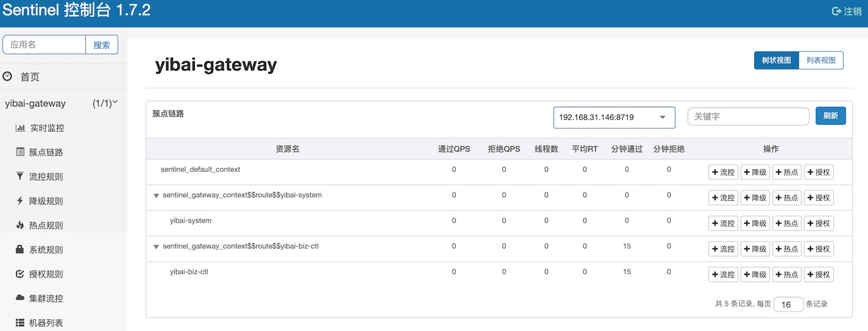The width and height of the screenshot is (868, 331).
Task: Open the machine IP 192.168.31.146:8719 dropdown
Action: (x=615, y=117)
